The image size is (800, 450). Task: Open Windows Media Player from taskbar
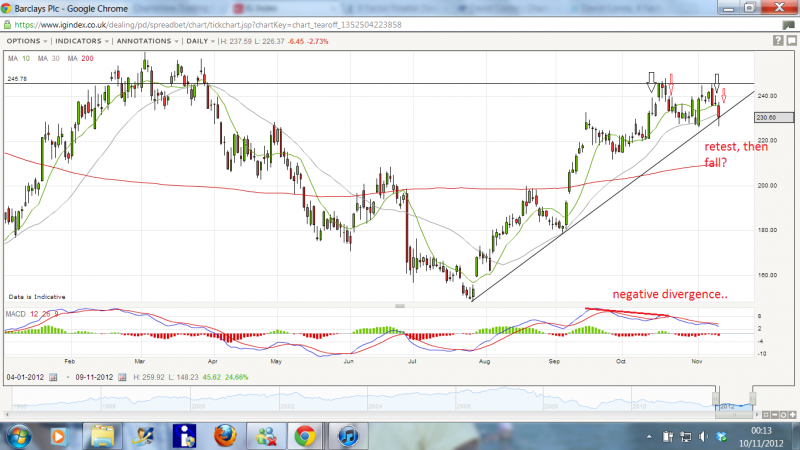pos(60,436)
